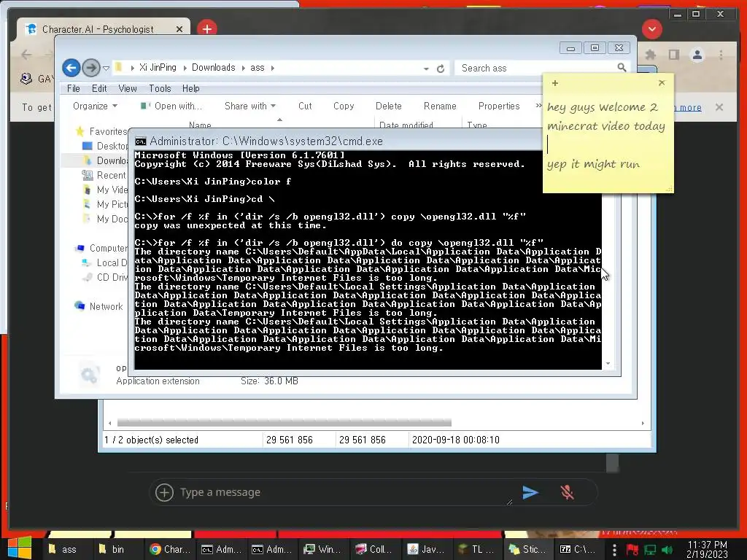747x560 pixels.
Task: Click the 'more' link in the Chrome info bar
Action: pyautogui.click(x=690, y=108)
